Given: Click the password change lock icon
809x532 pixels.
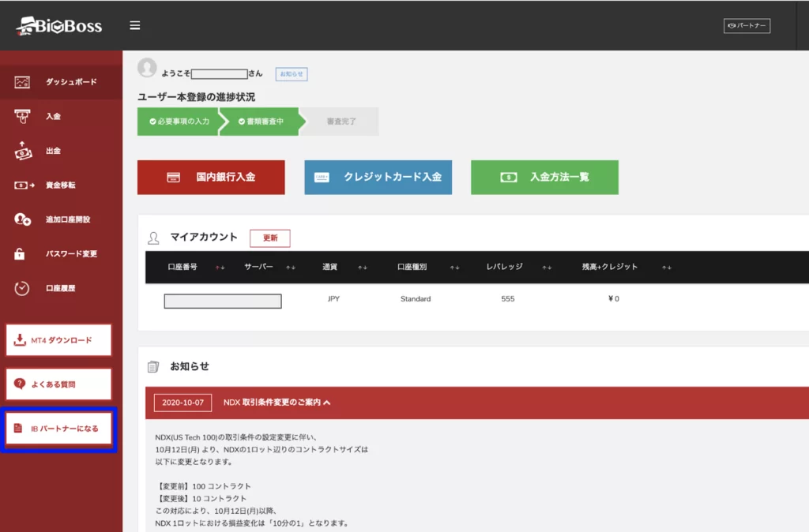Looking at the screenshot, I should point(22,254).
